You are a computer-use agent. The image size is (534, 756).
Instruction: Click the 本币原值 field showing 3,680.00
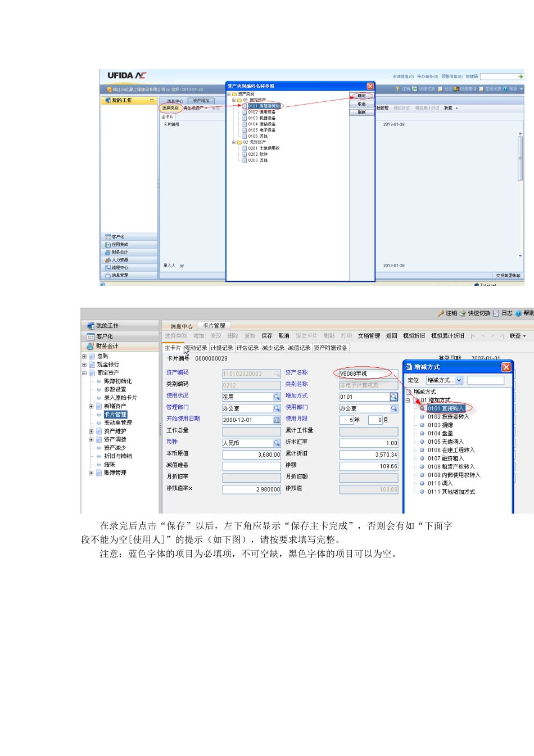click(252, 454)
